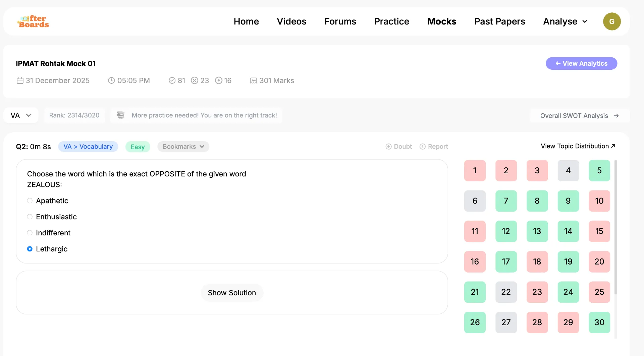The image size is (644, 356).
Task: Go to question 3 in the palette
Action: coord(537,170)
